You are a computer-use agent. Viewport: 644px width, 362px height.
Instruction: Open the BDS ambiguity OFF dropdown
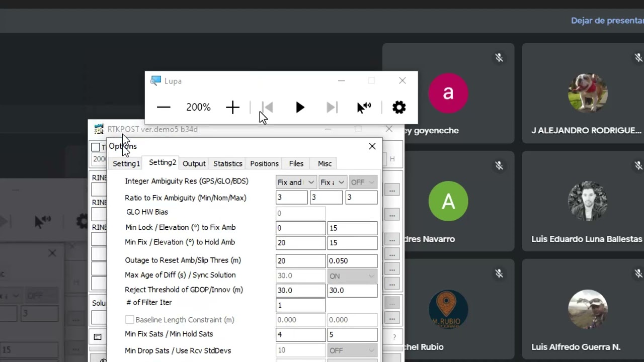(362, 182)
